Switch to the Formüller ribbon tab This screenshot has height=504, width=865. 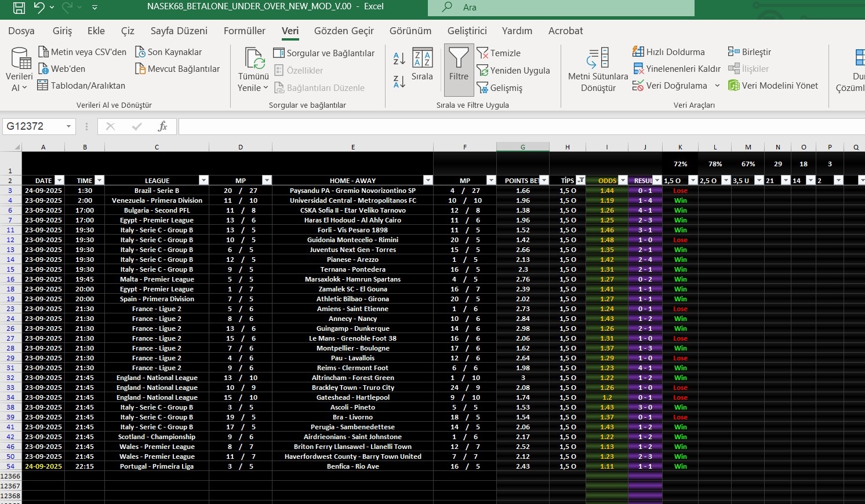[244, 31]
